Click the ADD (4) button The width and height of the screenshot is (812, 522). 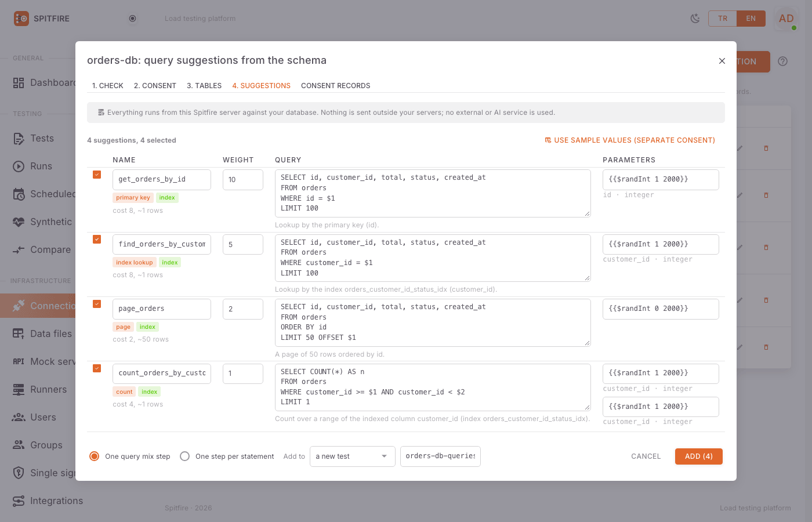pyautogui.click(x=699, y=456)
